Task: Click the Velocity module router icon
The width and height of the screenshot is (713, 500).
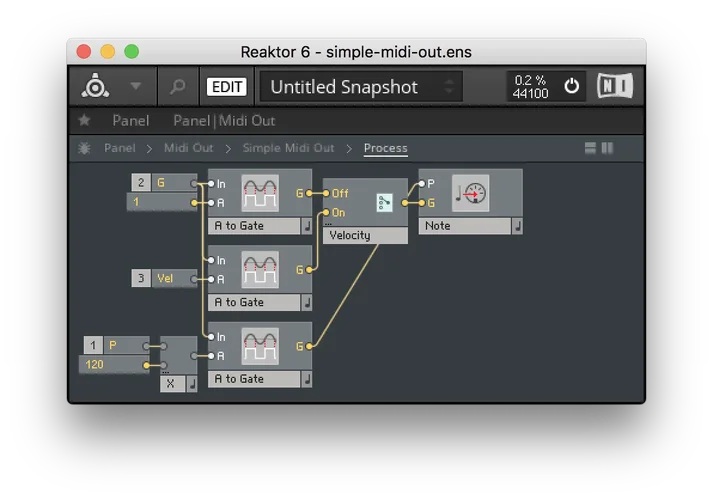Action: tap(385, 203)
